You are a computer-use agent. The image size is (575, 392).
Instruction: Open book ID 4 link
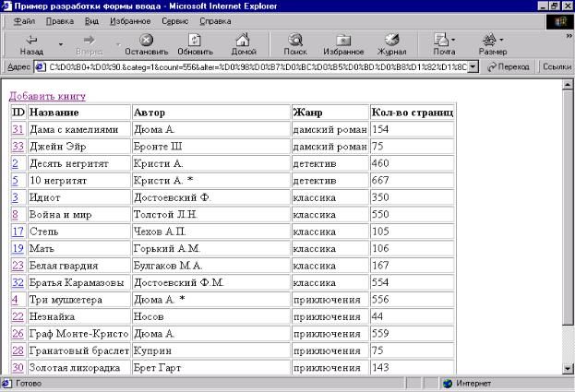(x=15, y=300)
